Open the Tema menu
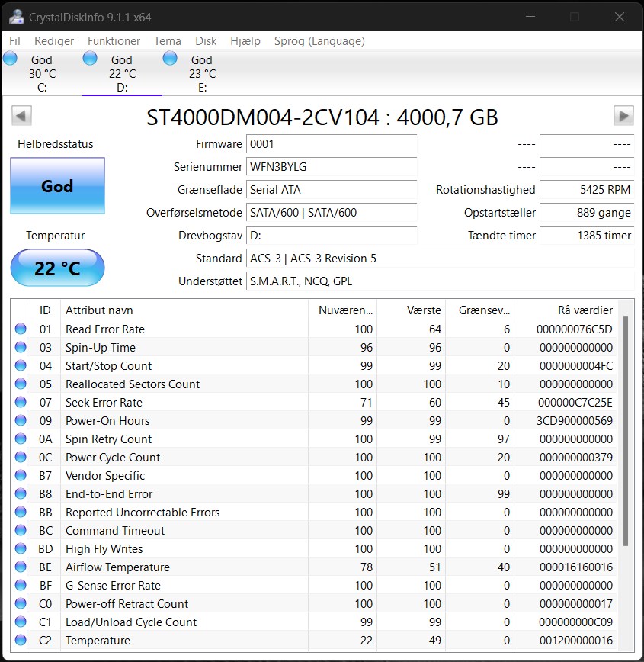 click(168, 41)
